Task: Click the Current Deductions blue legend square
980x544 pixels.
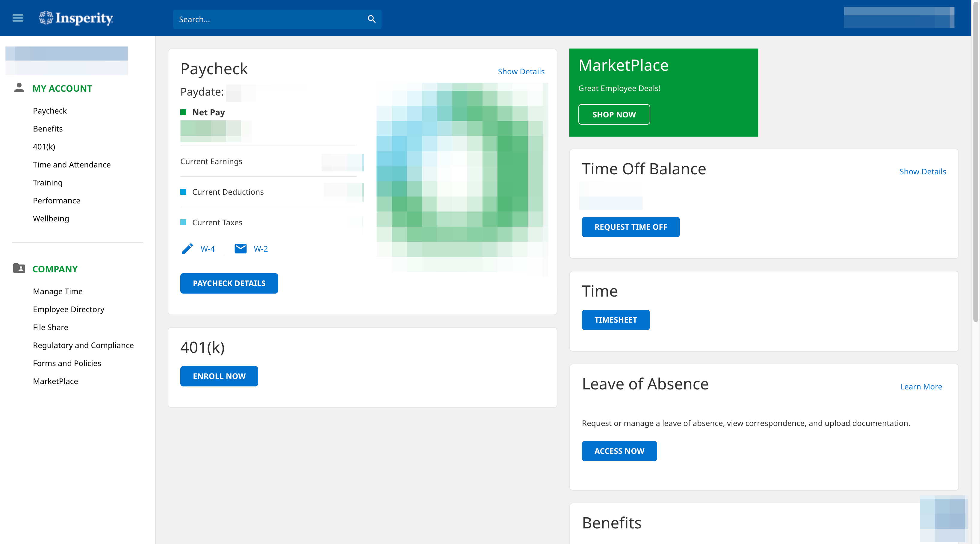Action: (x=183, y=192)
